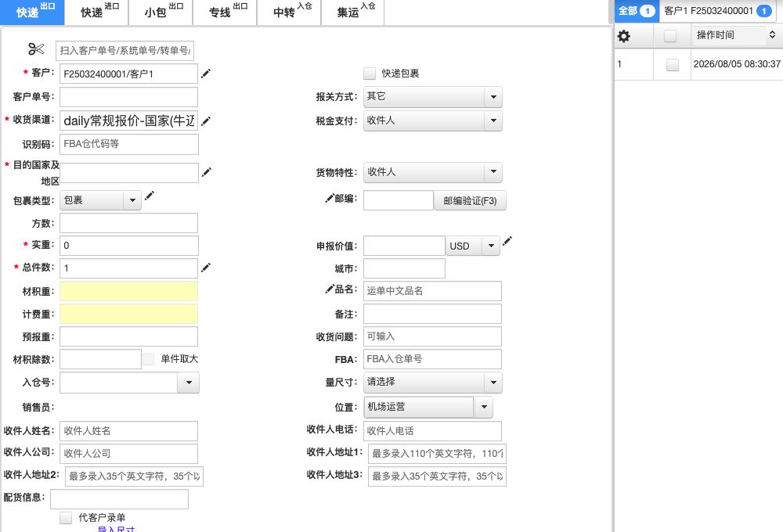This screenshot has width=783, height=532.
Task: Select the 全部 tab in the right panel
Action: (637, 11)
